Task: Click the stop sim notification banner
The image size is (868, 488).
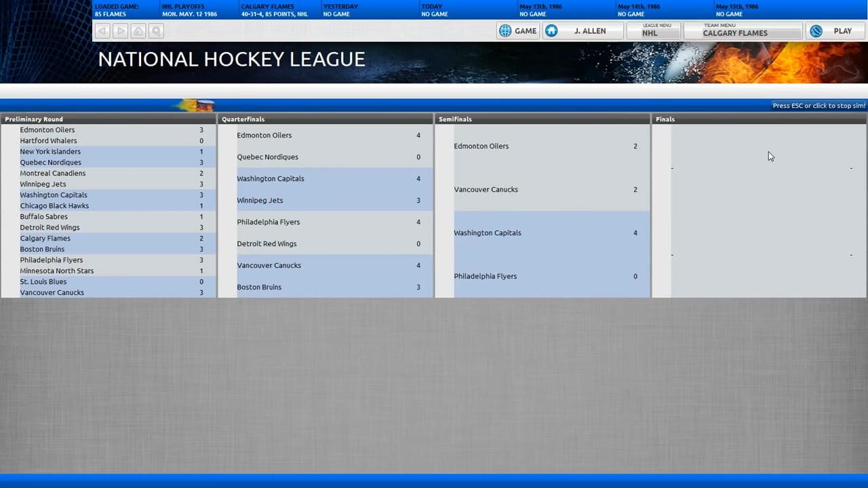Action: (818, 106)
